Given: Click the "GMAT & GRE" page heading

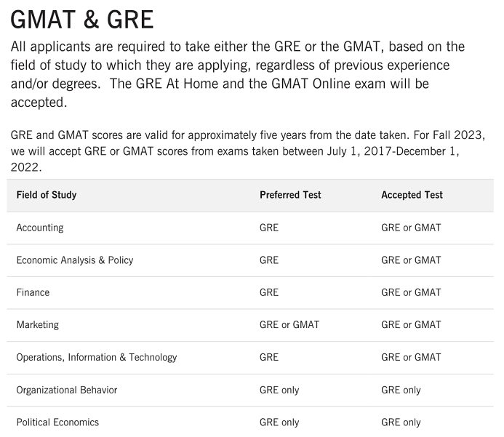Looking at the screenshot, I should coord(81,19).
